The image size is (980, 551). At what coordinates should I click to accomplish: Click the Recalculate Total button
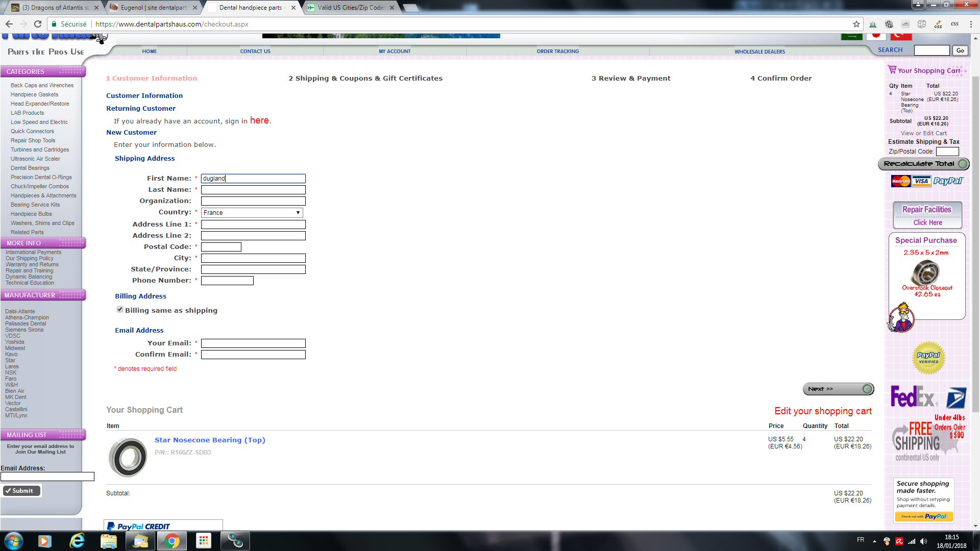(923, 164)
